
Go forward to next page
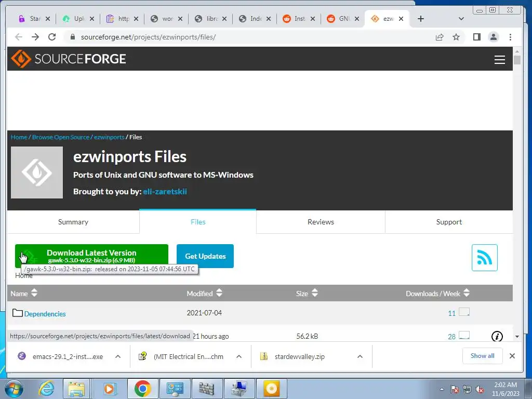tap(35, 37)
